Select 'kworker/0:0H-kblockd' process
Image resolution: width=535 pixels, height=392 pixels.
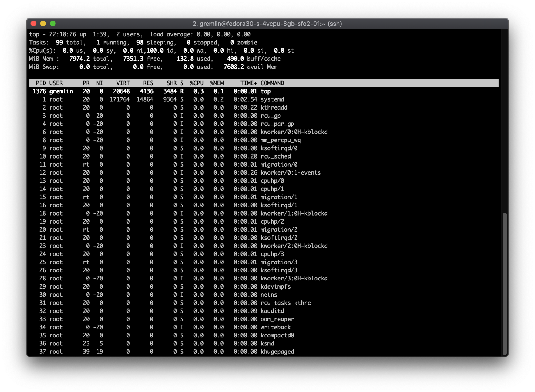point(294,132)
